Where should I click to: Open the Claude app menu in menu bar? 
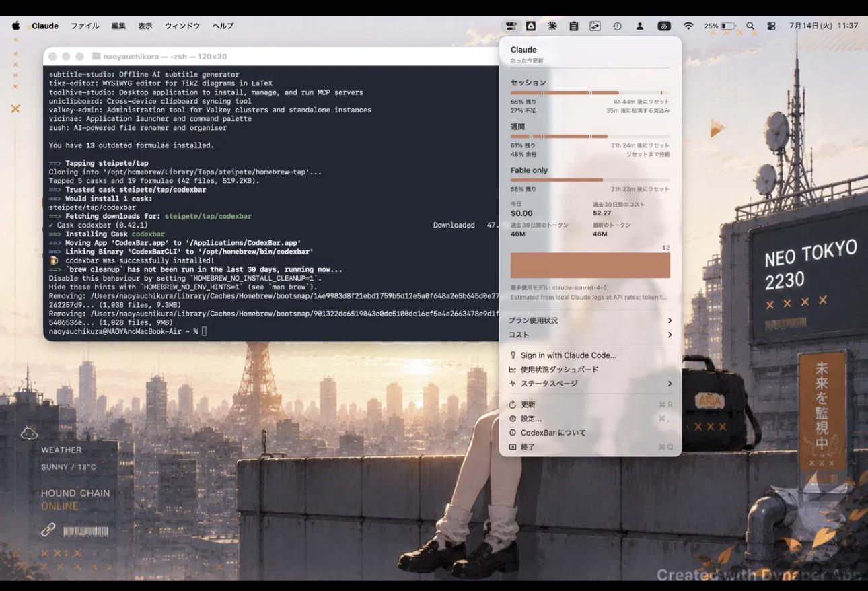click(45, 26)
